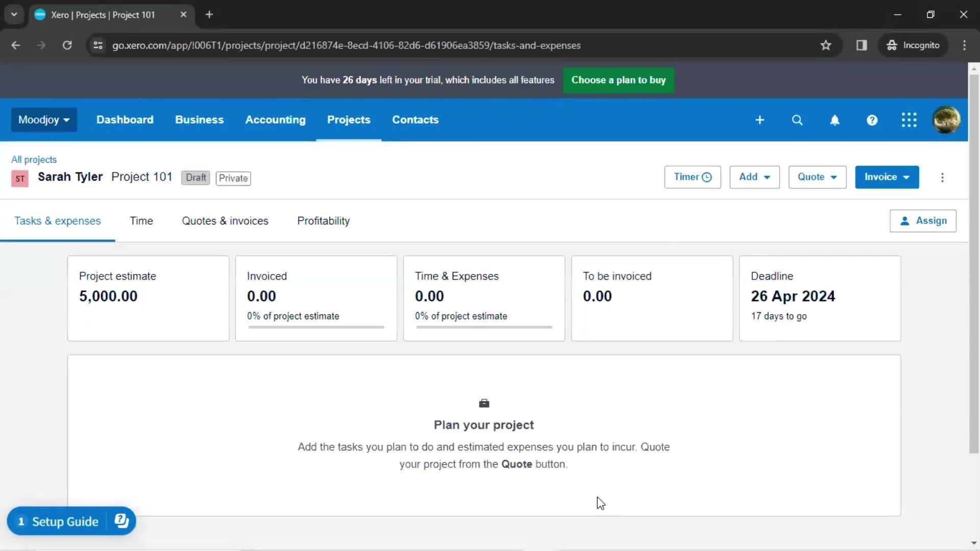Open the tab search dropdown

click(14, 15)
